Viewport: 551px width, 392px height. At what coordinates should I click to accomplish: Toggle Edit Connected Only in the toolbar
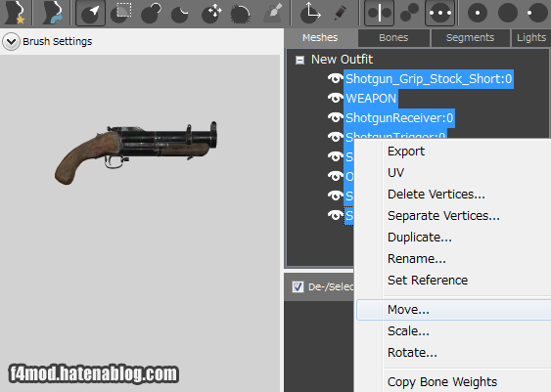point(409,13)
